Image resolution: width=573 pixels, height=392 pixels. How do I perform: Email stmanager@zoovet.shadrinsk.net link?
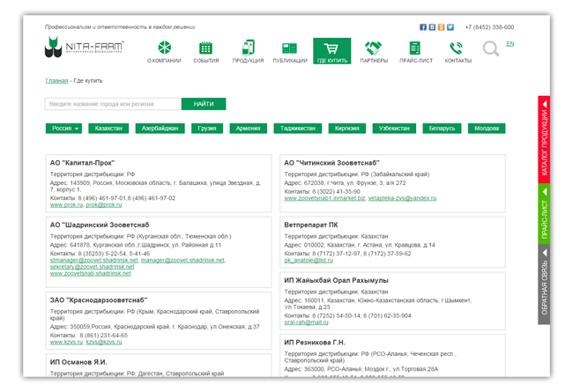click(x=94, y=261)
